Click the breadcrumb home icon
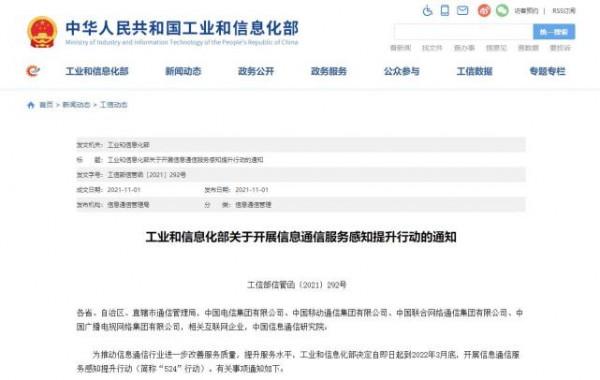Screen dimensions: 600x380 click(x=31, y=105)
